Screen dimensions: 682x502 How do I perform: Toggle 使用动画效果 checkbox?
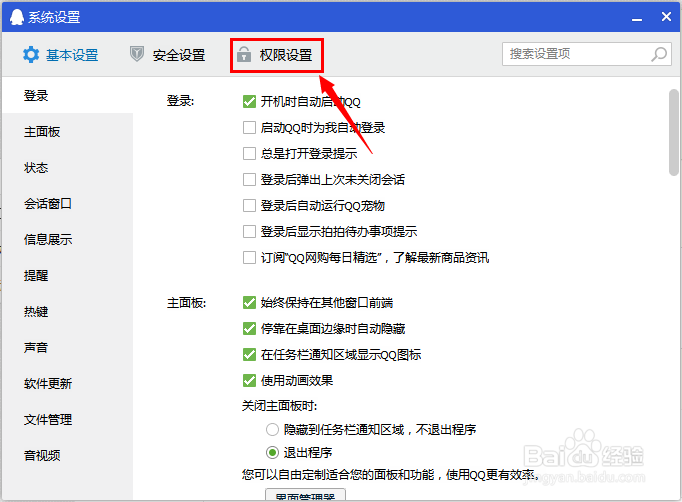click(x=249, y=381)
